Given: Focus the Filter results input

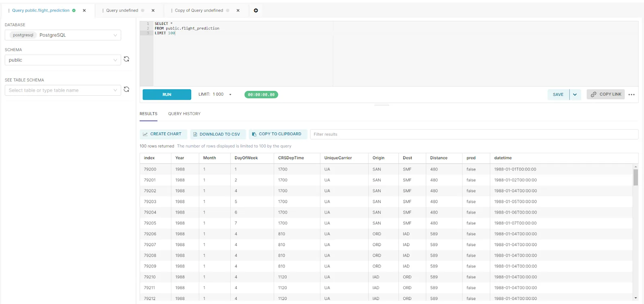Looking at the screenshot, I should (474, 134).
